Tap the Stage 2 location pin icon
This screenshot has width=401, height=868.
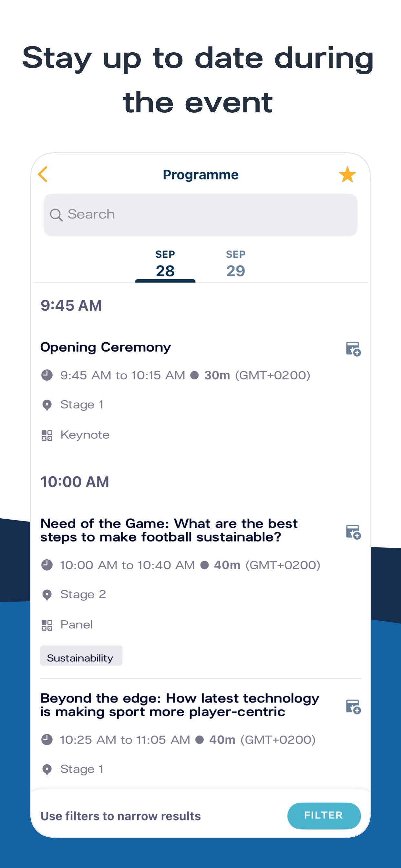point(47,595)
